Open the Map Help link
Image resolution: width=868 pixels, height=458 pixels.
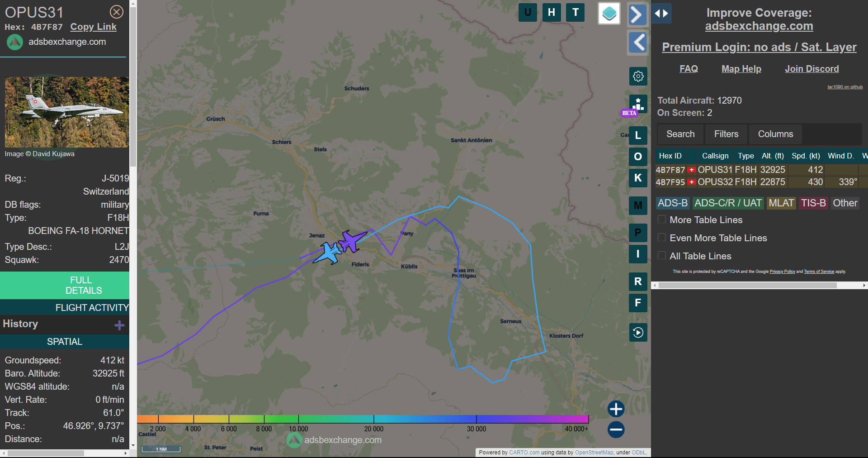741,69
